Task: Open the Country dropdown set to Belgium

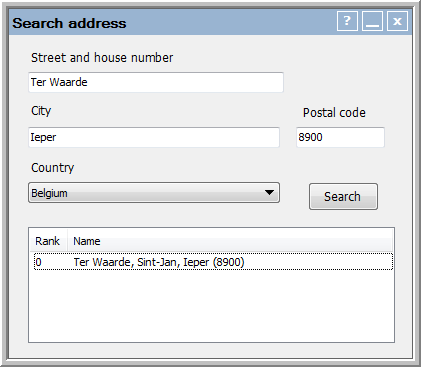Action: [x=154, y=193]
